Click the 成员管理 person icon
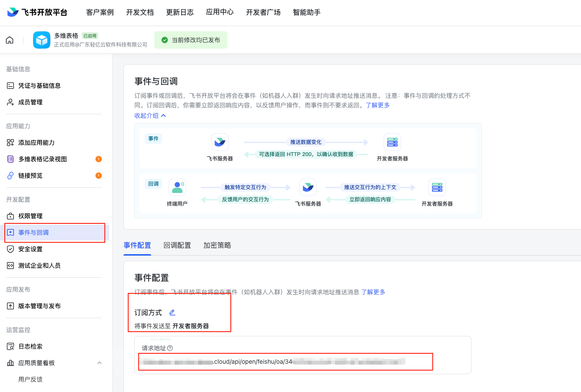 [10, 102]
